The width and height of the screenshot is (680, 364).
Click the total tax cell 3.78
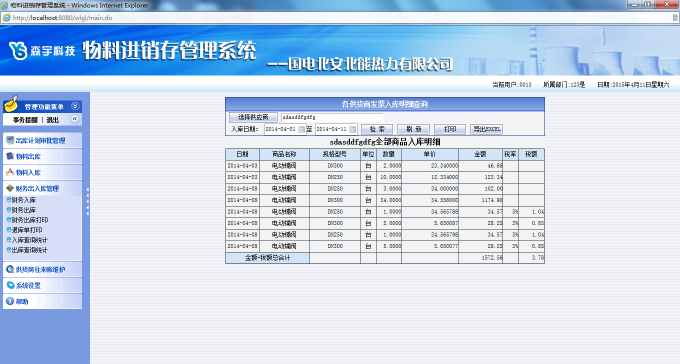(531, 258)
